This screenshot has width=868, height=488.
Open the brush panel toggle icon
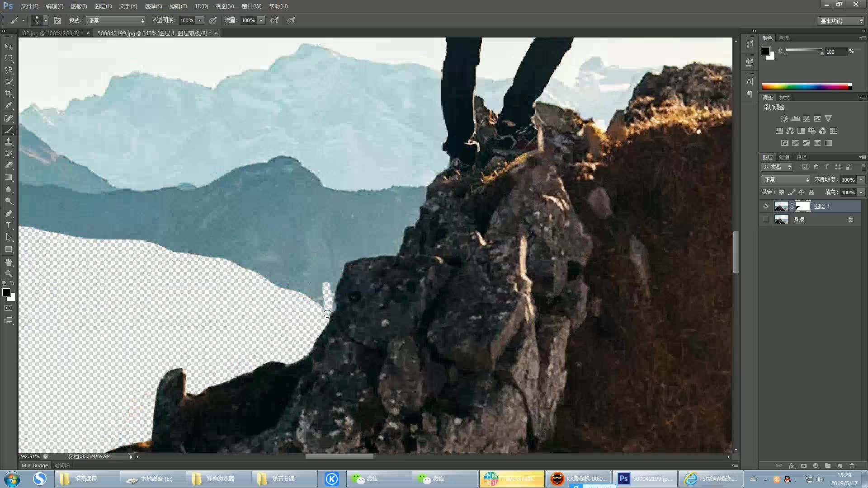coord(57,20)
